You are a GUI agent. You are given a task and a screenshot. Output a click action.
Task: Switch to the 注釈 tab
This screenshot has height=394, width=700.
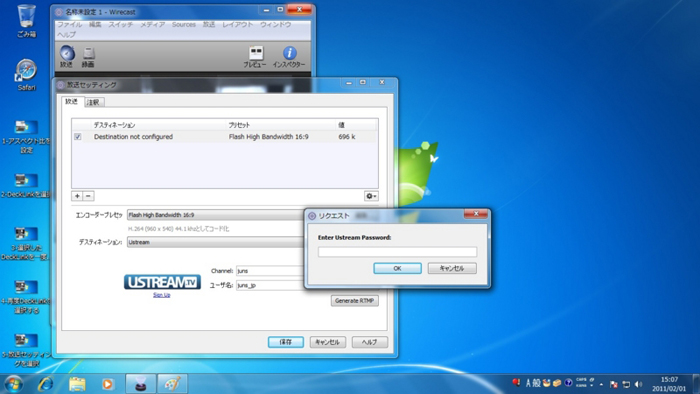[93, 102]
